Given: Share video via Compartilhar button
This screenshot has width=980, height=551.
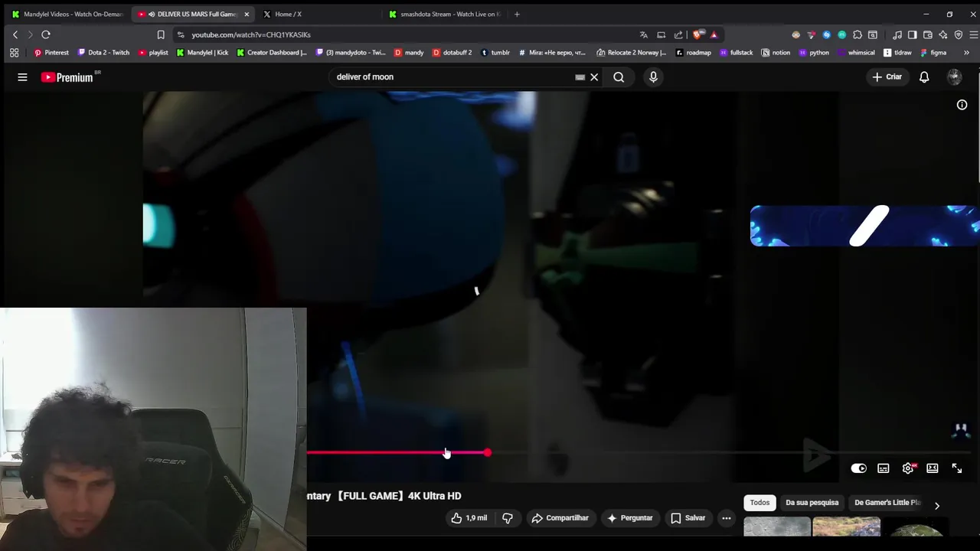Looking at the screenshot, I should [x=560, y=518].
